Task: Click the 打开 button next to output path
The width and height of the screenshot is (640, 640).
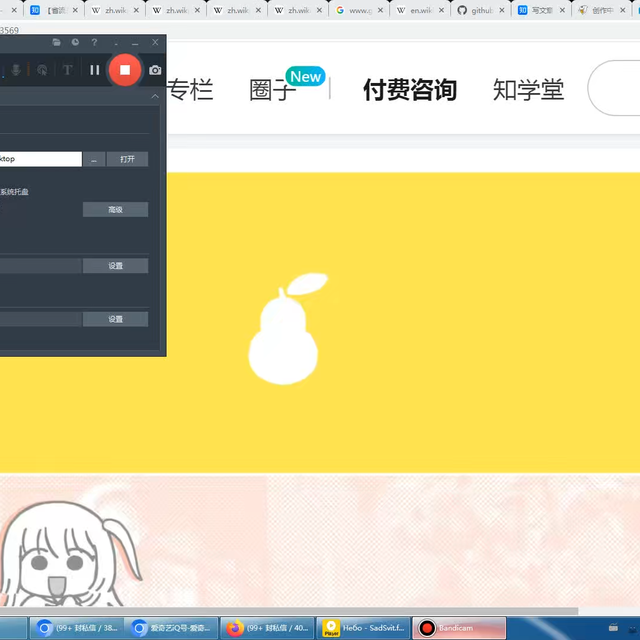Action: [127, 159]
